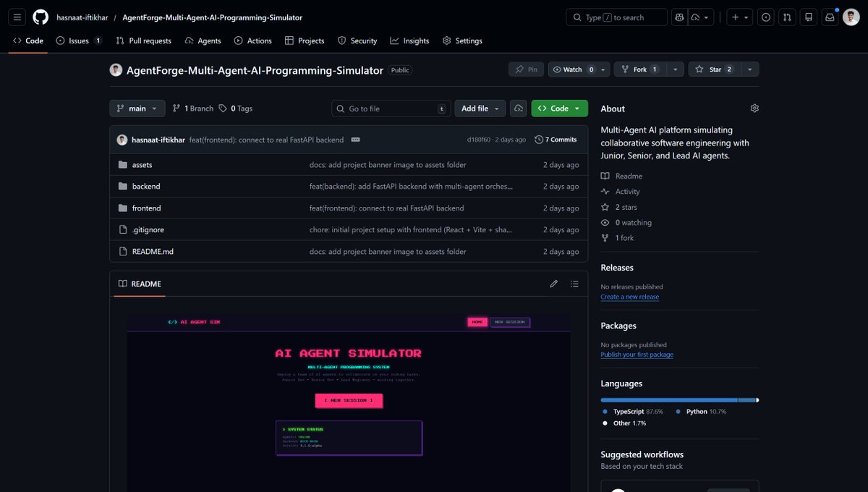Click the README banner screenshot image
The height and width of the screenshot is (492, 868).
[x=349, y=402]
